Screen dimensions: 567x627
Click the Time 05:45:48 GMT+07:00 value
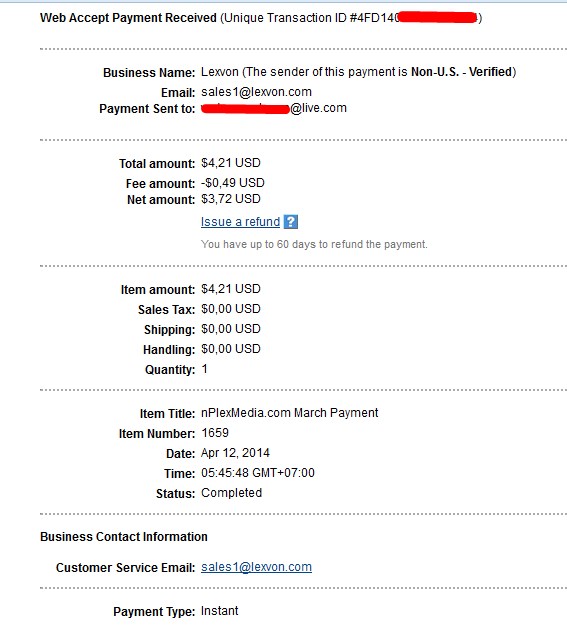tap(258, 473)
